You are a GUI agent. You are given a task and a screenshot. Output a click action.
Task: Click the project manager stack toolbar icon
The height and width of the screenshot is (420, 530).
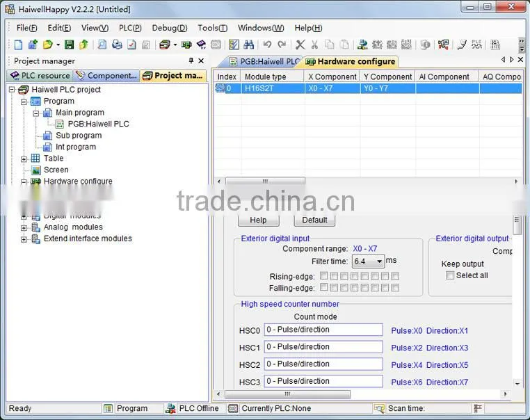pyautogui.click(x=165, y=45)
